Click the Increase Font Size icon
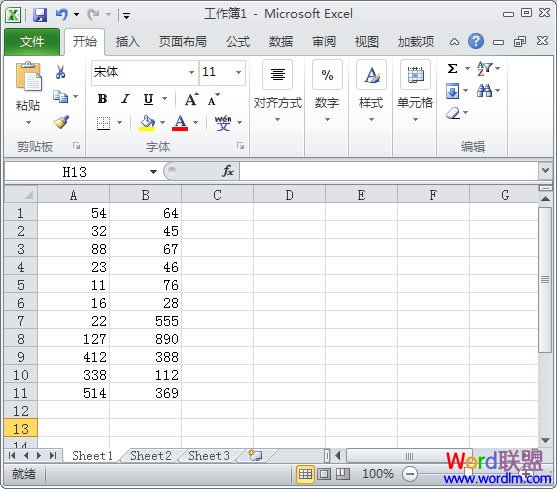The height and width of the screenshot is (489, 557). [x=191, y=99]
